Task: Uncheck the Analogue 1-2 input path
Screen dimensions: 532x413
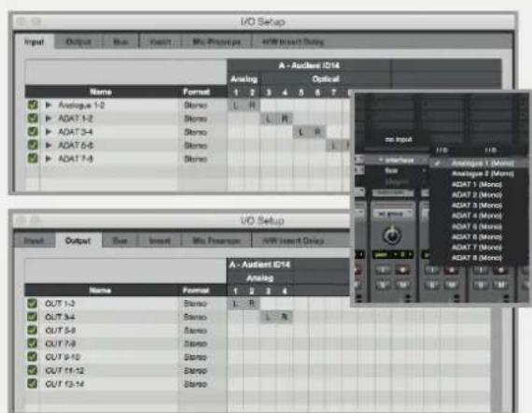Action: click(33, 105)
